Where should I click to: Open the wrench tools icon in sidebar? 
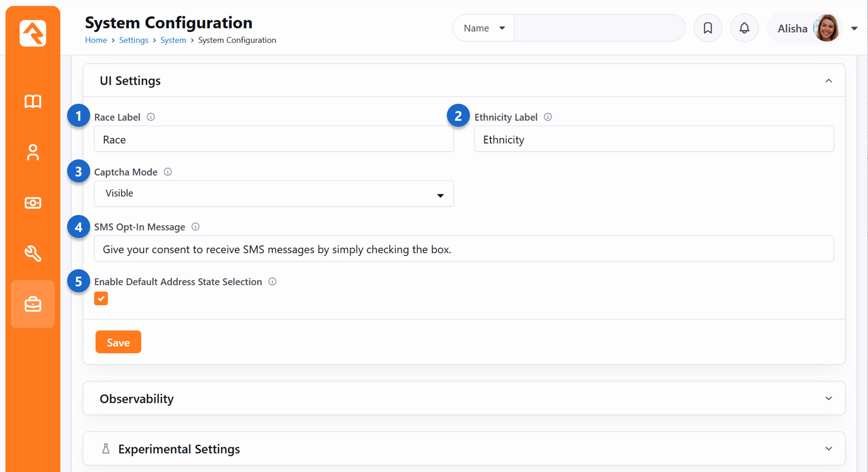tap(33, 253)
